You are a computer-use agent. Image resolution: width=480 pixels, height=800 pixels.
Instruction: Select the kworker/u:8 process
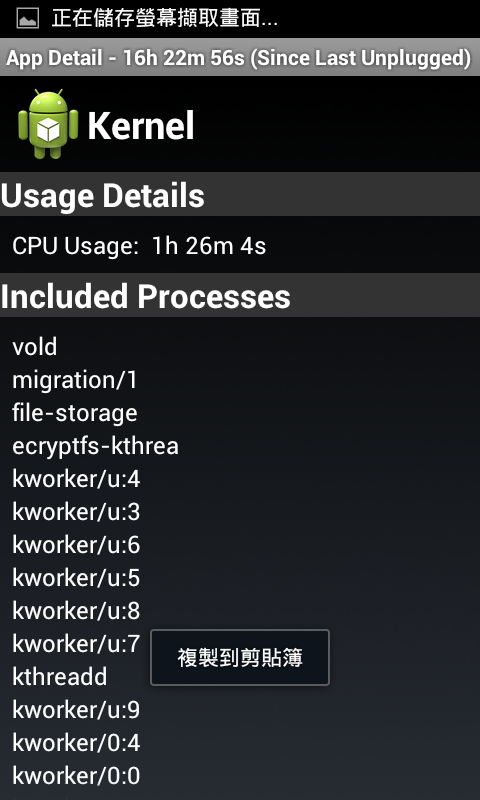click(x=76, y=611)
